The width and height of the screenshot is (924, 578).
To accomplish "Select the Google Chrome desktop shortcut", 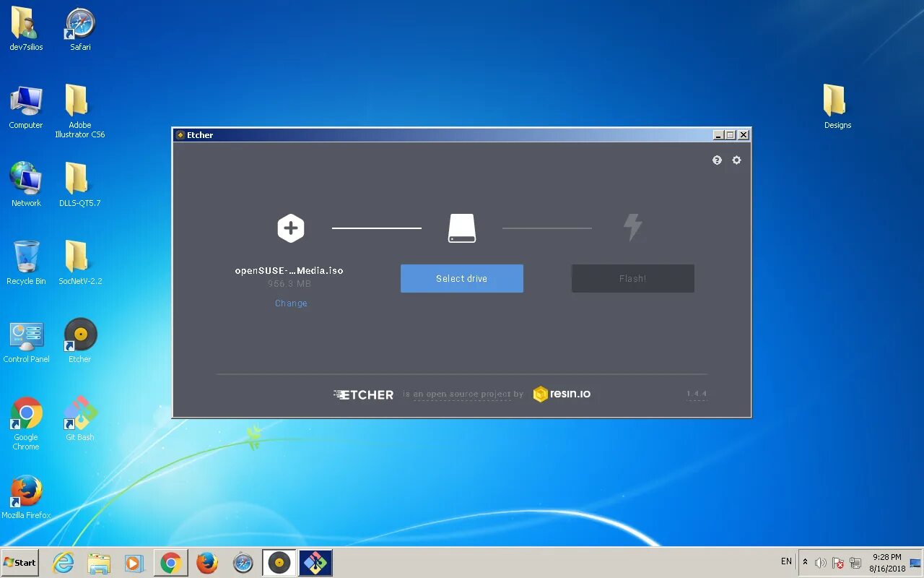I will 26,423.
